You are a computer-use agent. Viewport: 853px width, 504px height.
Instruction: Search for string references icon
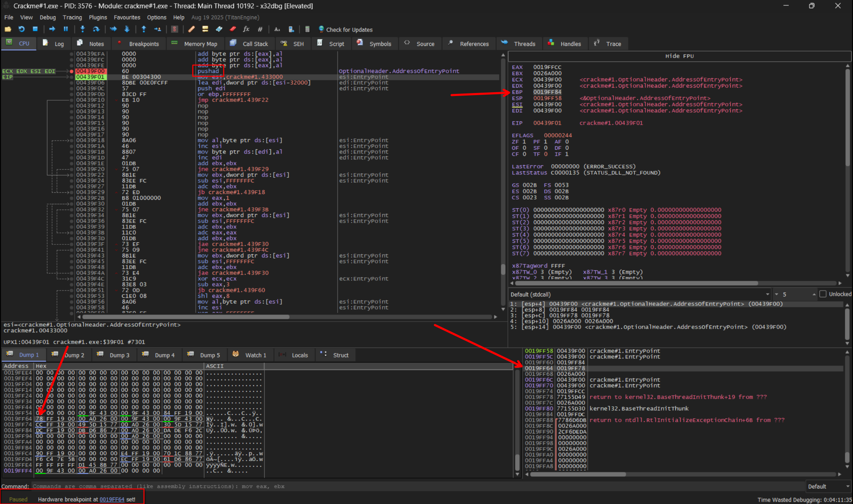pos(277,29)
